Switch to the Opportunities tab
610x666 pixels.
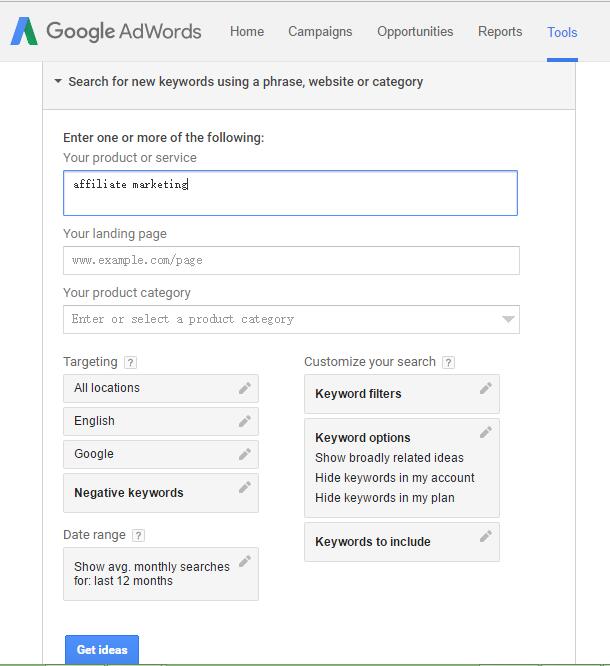click(415, 32)
